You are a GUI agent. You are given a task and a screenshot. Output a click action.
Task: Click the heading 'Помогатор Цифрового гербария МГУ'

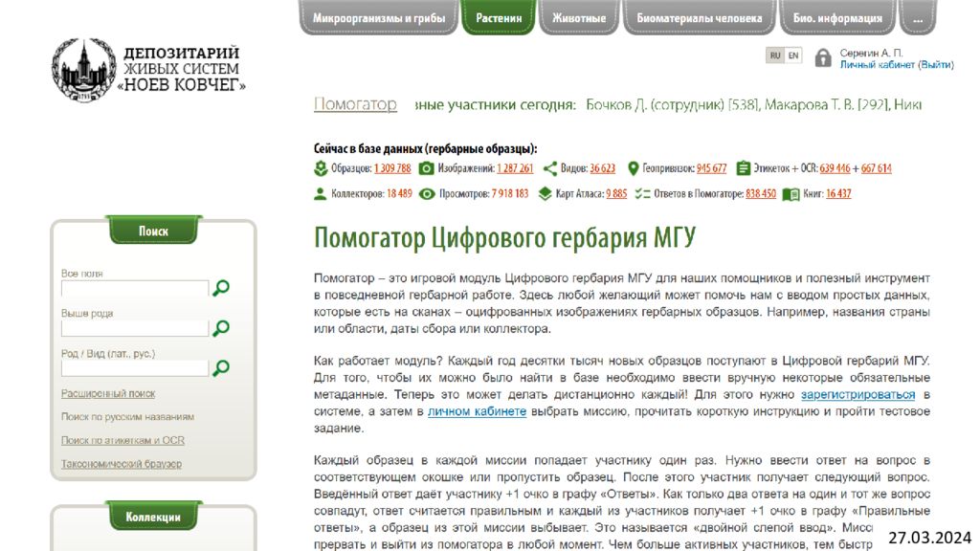(x=504, y=238)
